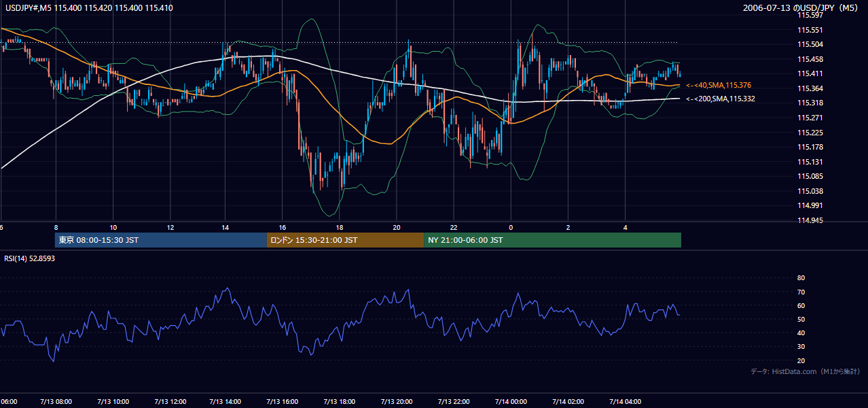Select price axis value 115.271
The width and height of the screenshot is (868, 408).
[x=810, y=118]
